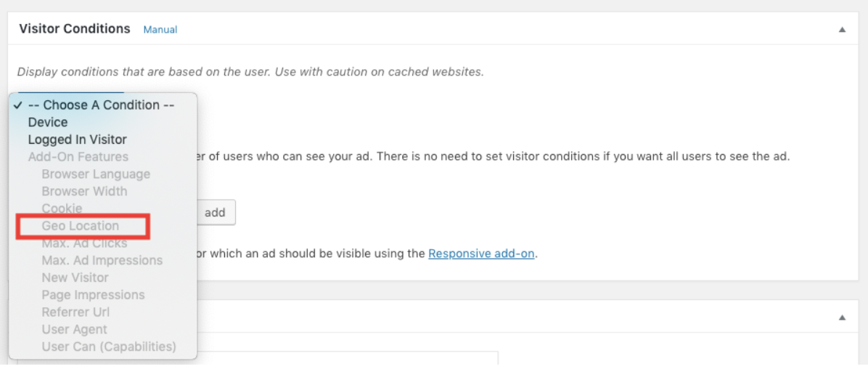Choose Device from the condition list
Viewport: 868px width, 369px height.
[x=48, y=122]
